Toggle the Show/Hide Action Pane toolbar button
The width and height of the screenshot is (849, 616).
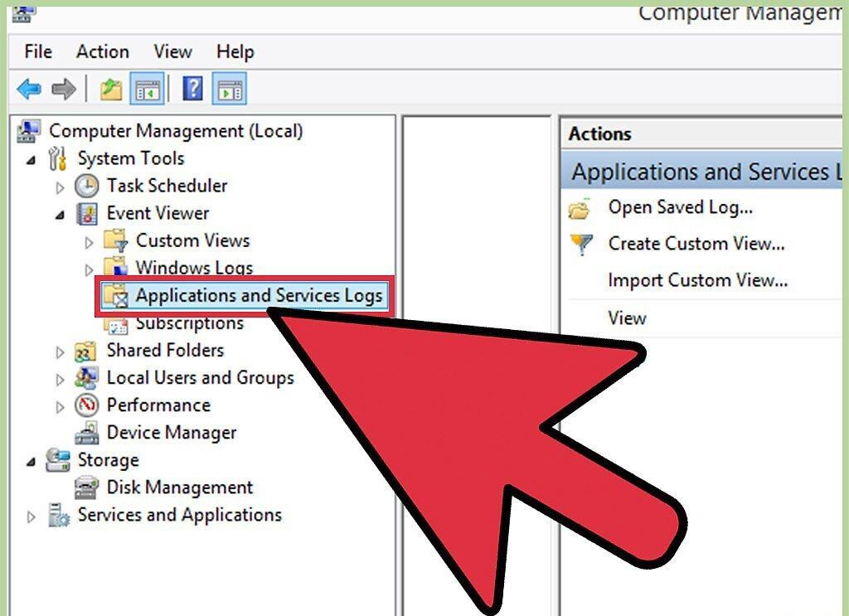(x=230, y=89)
